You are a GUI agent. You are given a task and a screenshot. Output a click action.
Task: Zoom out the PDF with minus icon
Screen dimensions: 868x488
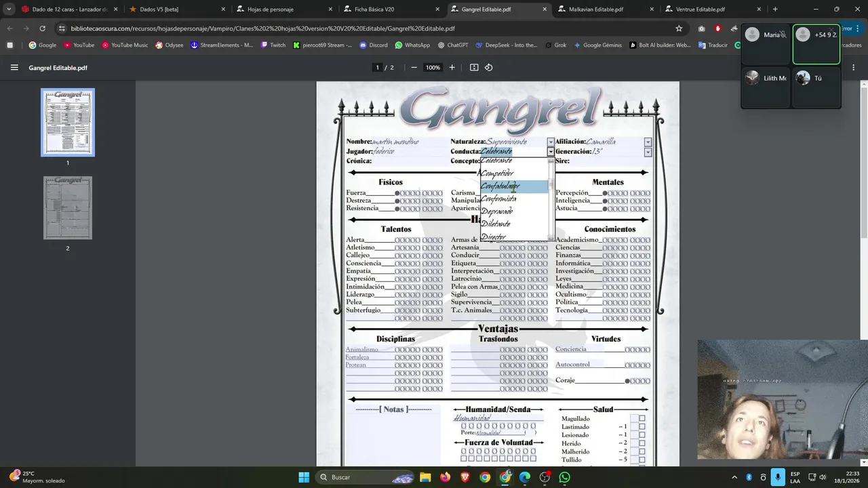(414, 68)
